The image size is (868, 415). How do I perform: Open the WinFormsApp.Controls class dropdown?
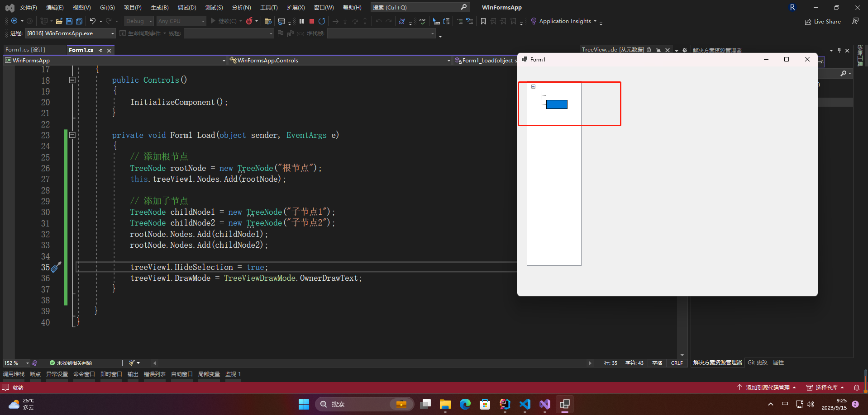339,60
